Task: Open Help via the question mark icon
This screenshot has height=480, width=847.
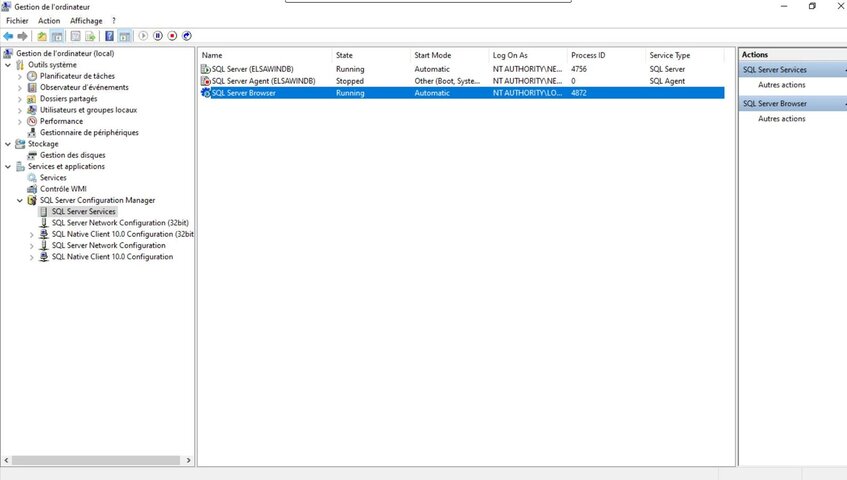Action: 109,36
